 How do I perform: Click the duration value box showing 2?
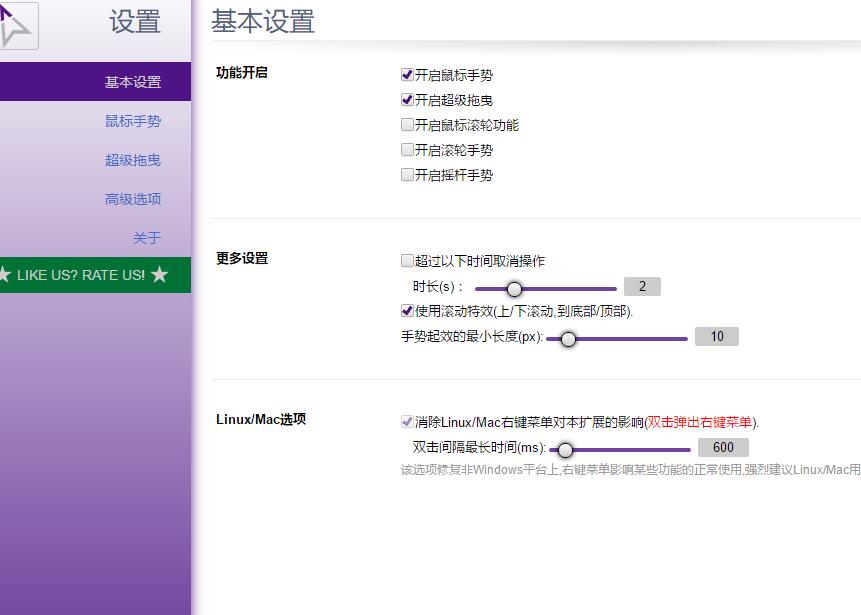tap(642, 286)
